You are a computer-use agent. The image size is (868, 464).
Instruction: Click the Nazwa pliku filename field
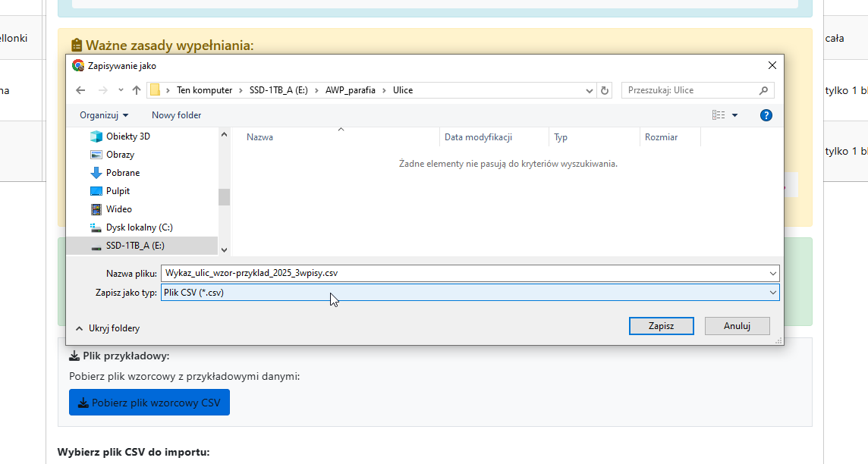(x=463, y=274)
